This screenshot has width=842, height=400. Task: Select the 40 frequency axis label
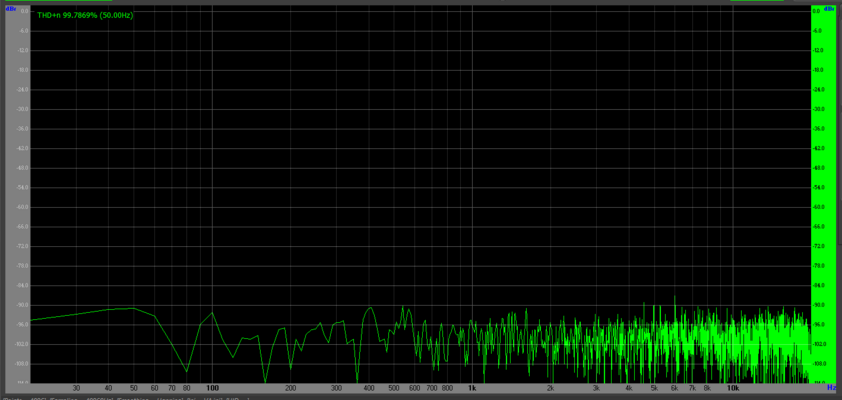click(x=108, y=388)
